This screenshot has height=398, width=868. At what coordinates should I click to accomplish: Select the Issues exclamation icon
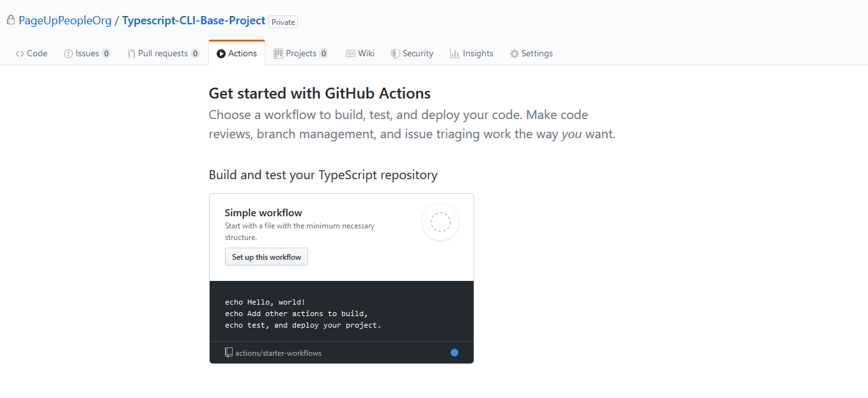point(67,53)
